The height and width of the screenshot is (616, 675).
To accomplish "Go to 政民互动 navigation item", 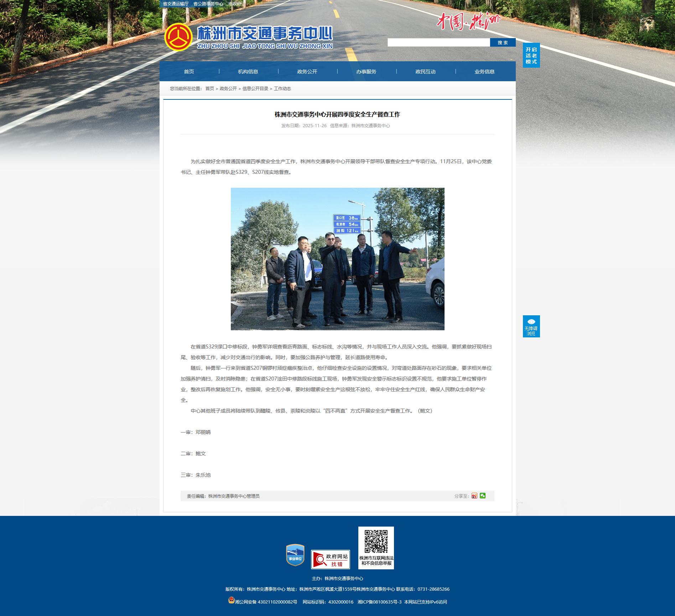I will 425,72.
